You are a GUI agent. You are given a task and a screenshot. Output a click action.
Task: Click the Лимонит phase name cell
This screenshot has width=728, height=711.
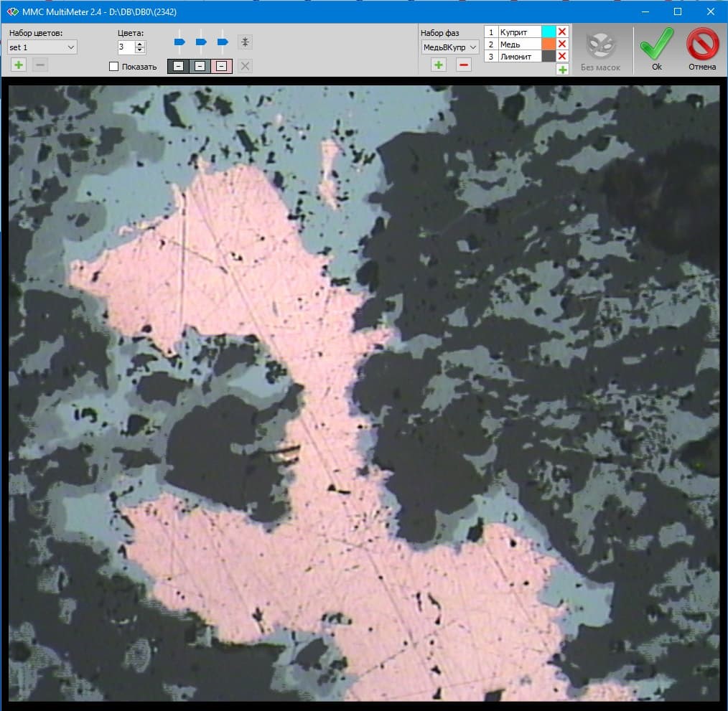coord(519,56)
